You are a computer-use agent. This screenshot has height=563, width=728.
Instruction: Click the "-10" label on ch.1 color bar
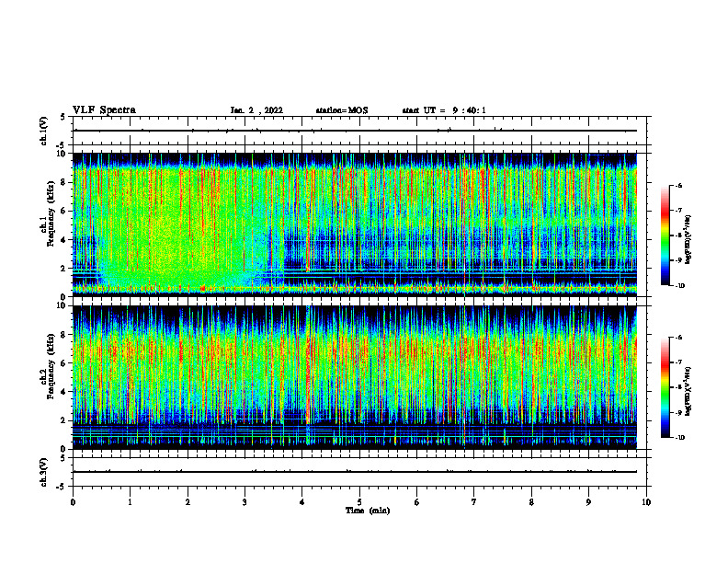(x=679, y=286)
